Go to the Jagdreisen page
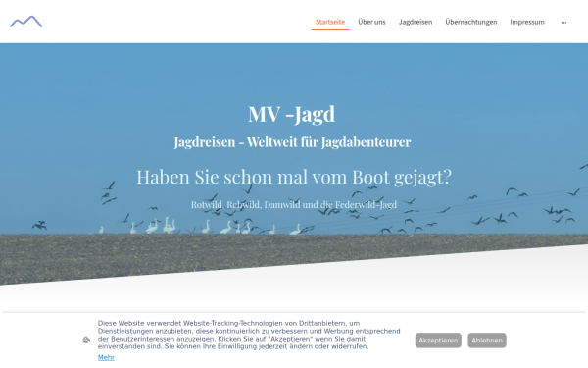 point(416,22)
